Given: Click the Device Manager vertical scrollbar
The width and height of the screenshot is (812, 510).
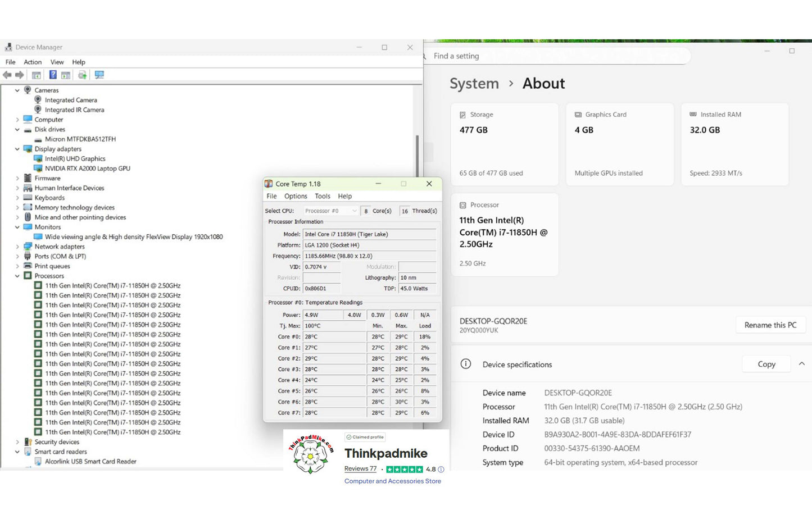Looking at the screenshot, I should click(417, 157).
